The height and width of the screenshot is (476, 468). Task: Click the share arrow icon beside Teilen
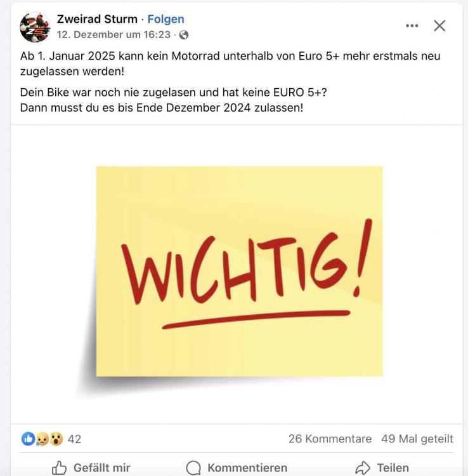tap(363, 468)
